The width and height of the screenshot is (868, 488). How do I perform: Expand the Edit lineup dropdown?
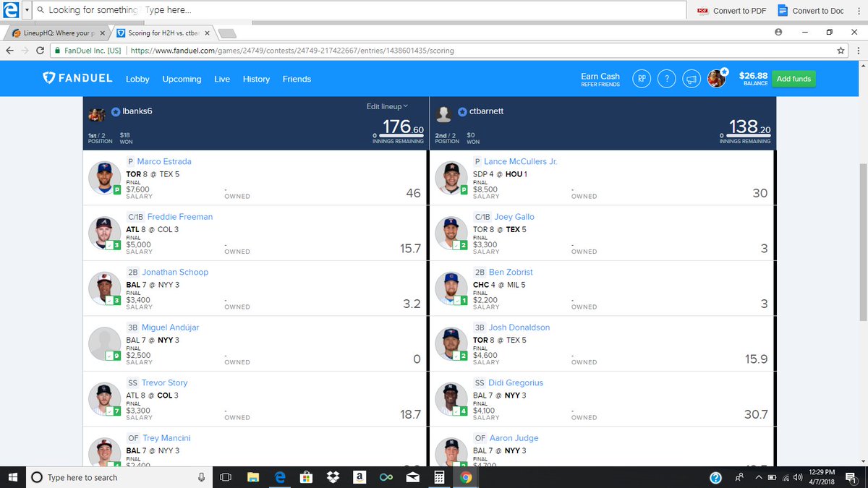(387, 106)
